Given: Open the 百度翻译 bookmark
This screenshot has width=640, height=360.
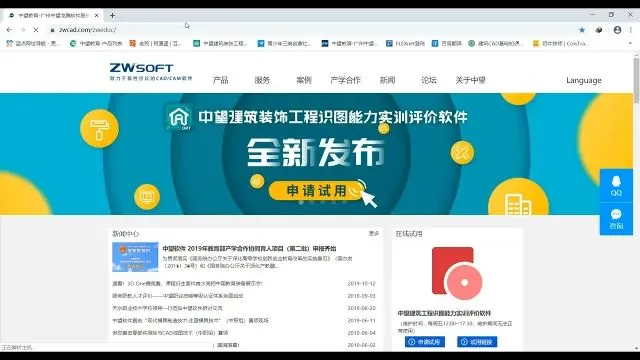Looking at the screenshot, I should click(447, 43).
